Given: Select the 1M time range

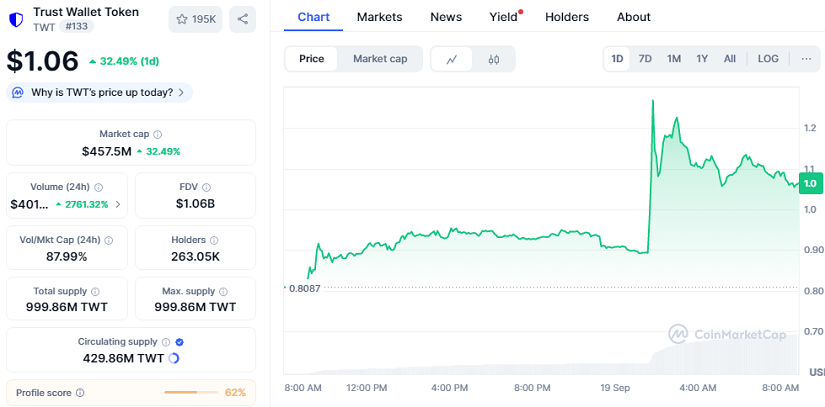Looking at the screenshot, I should [674, 59].
